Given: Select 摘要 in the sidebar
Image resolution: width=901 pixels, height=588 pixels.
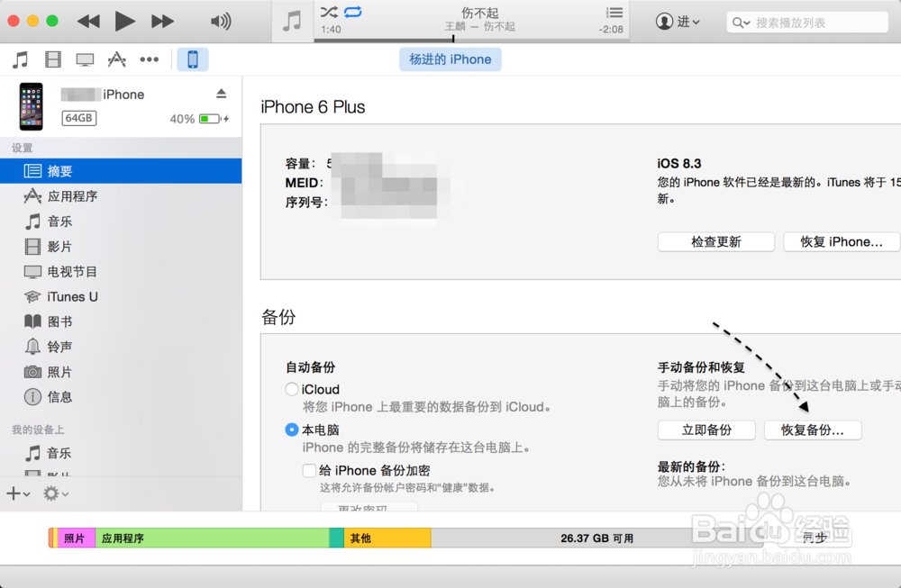Looking at the screenshot, I should tap(121, 171).
